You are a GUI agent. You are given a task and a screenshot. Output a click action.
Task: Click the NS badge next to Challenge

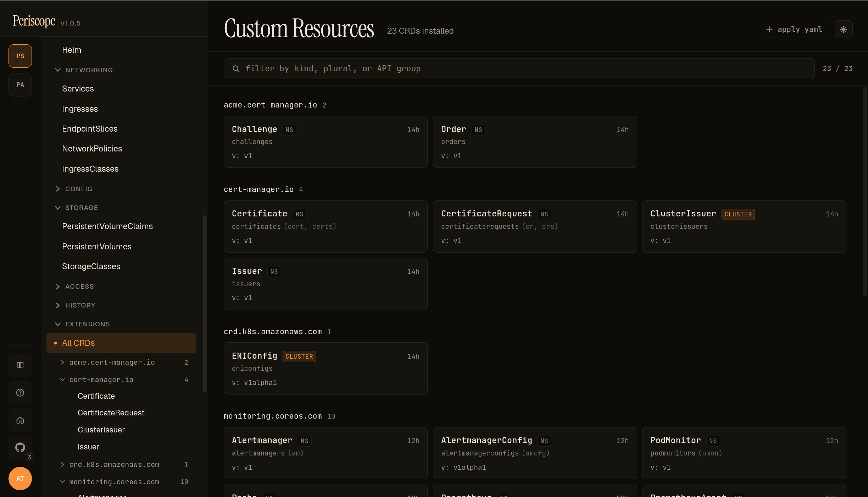click(x=289, y=130)
